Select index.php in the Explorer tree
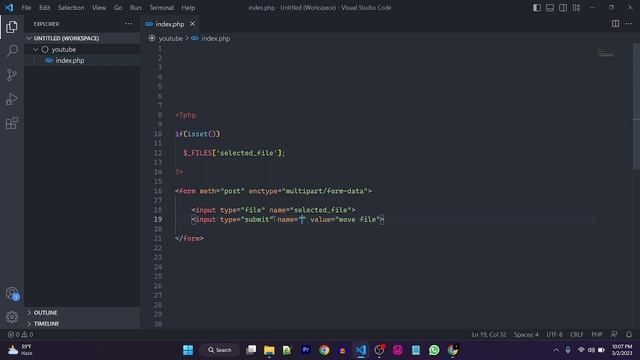The image size is (640, 360). coord(82,60)
